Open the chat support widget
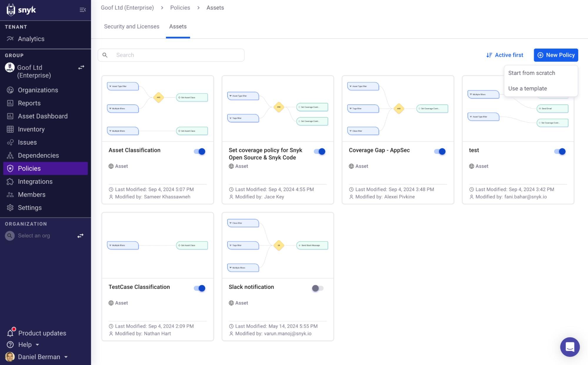The width and height of the screenshot is (588, 365). 570,347
